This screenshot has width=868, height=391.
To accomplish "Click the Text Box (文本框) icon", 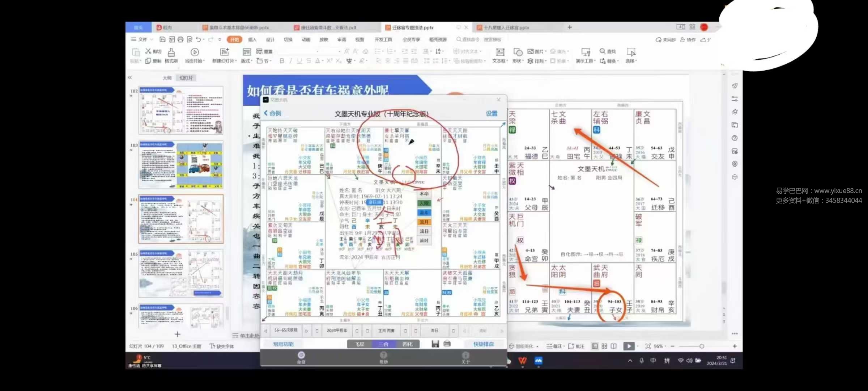I will click(x=500, y=52).
